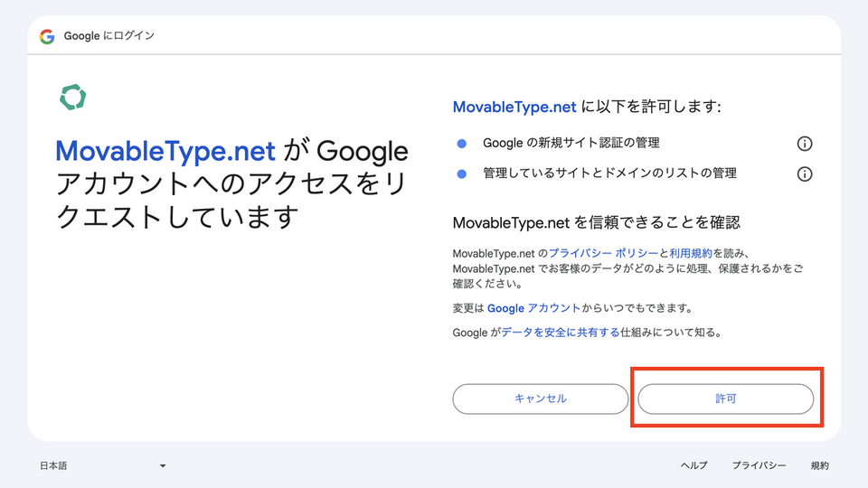
Task: Show info for Google の新規サイト認証の管理 permission
Action: click(804, 144)
